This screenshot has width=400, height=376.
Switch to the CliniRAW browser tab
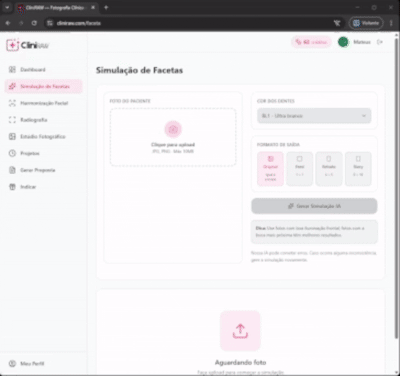coord(56,8)
